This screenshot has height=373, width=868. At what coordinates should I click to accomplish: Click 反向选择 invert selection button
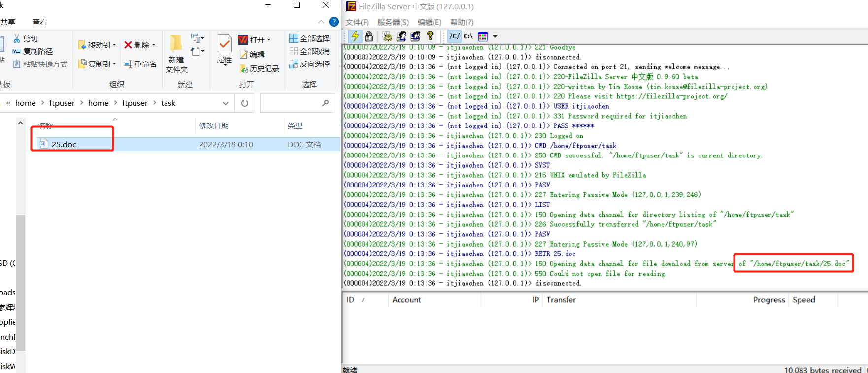[x=309, y=64]
